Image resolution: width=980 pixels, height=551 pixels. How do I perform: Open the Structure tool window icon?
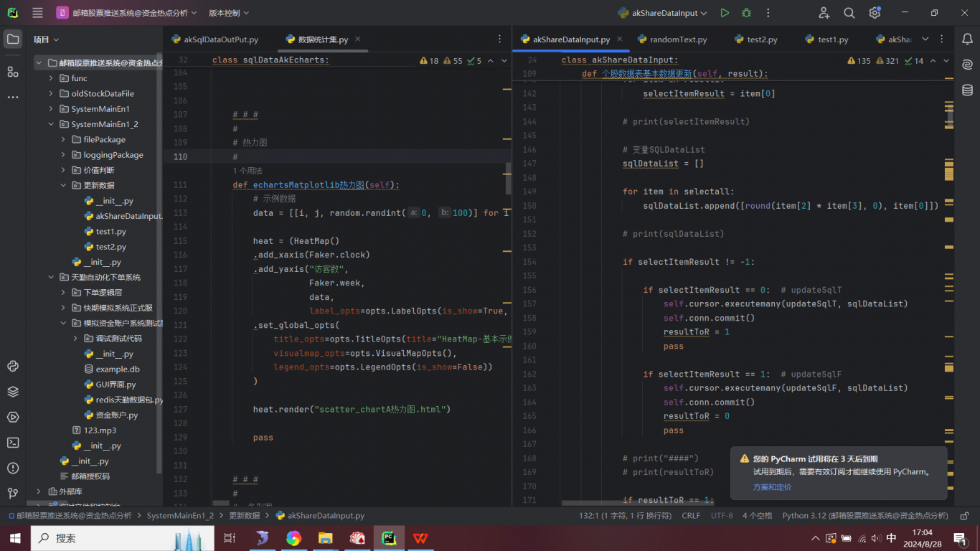tap(13, 71)
